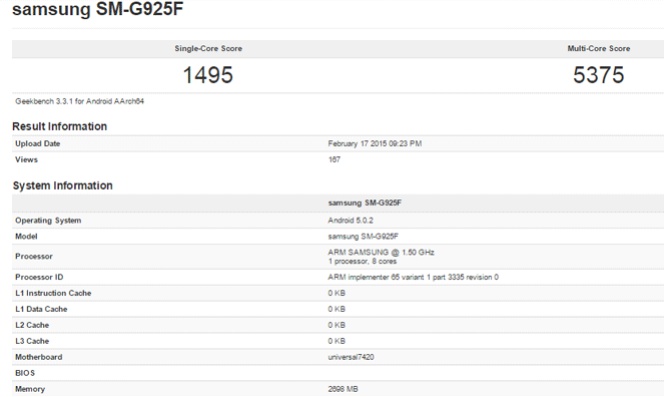The width and height of the screenshot is (664, 397).
Task: Click the single-core score value 1495
Action: click(x=208, y=75)
